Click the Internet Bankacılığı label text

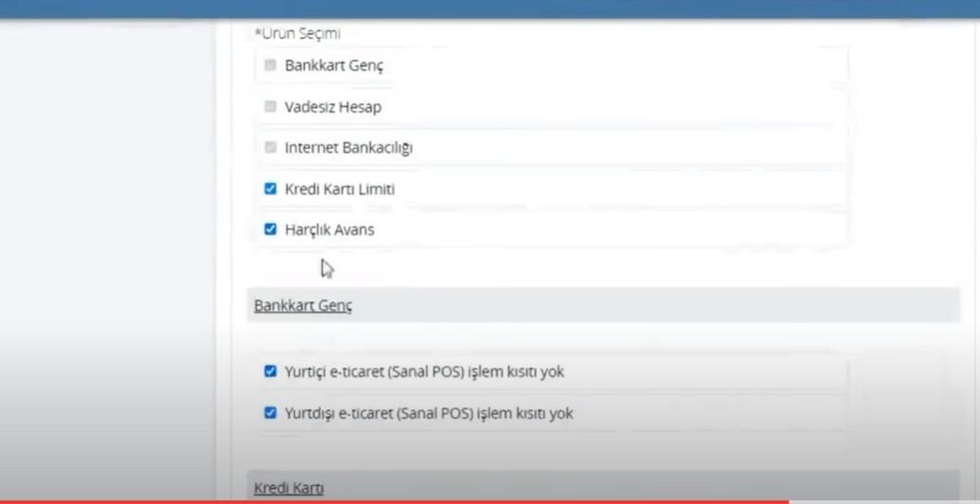(x=348, y=148)
